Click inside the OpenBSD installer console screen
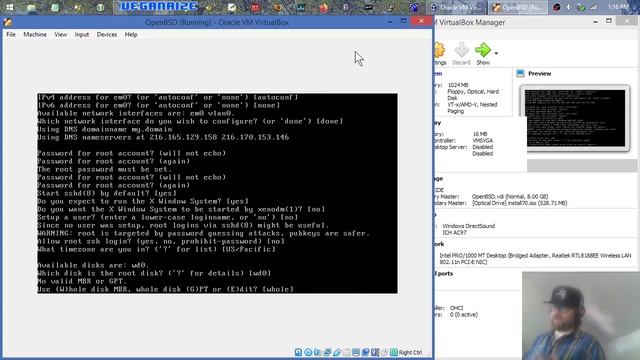This screenshot has width=640, height=360. [x=217, y=193]
